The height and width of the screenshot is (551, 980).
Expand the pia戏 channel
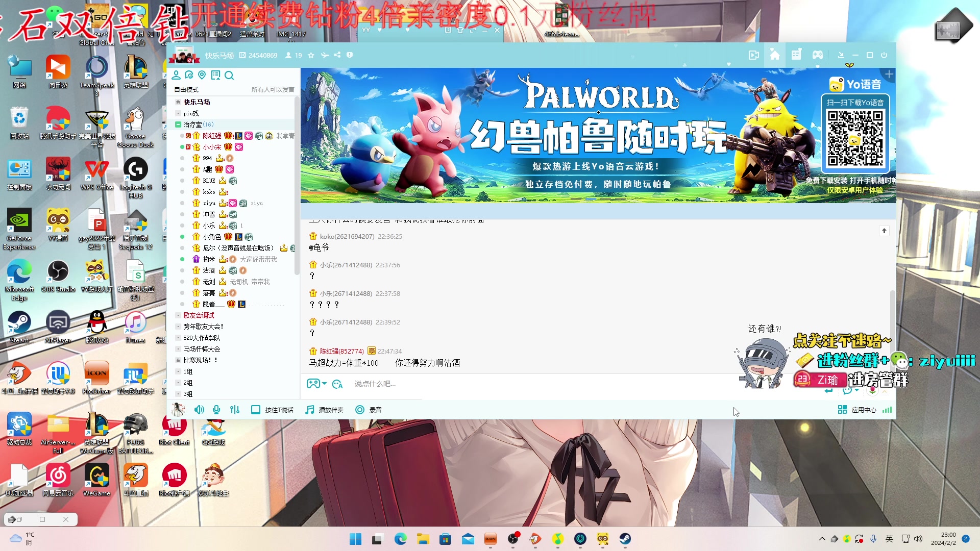point(178,113)
